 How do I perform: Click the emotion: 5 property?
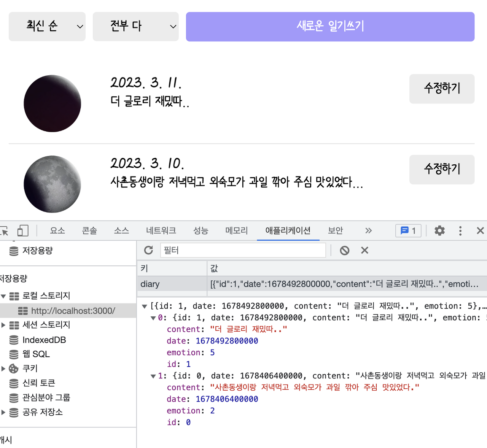191,353
